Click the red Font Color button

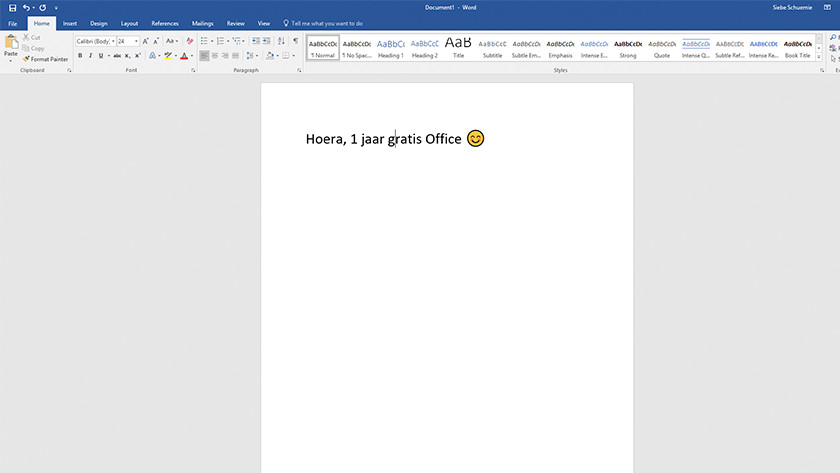pos(184,56)
